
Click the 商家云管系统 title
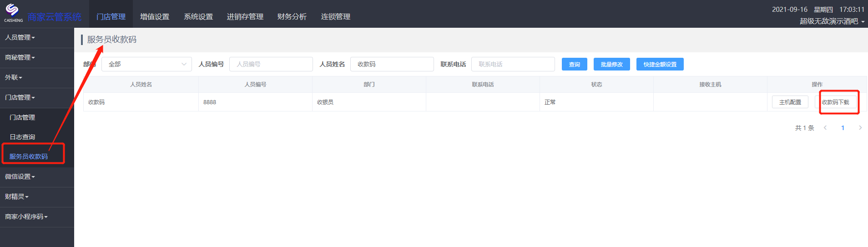54,17
